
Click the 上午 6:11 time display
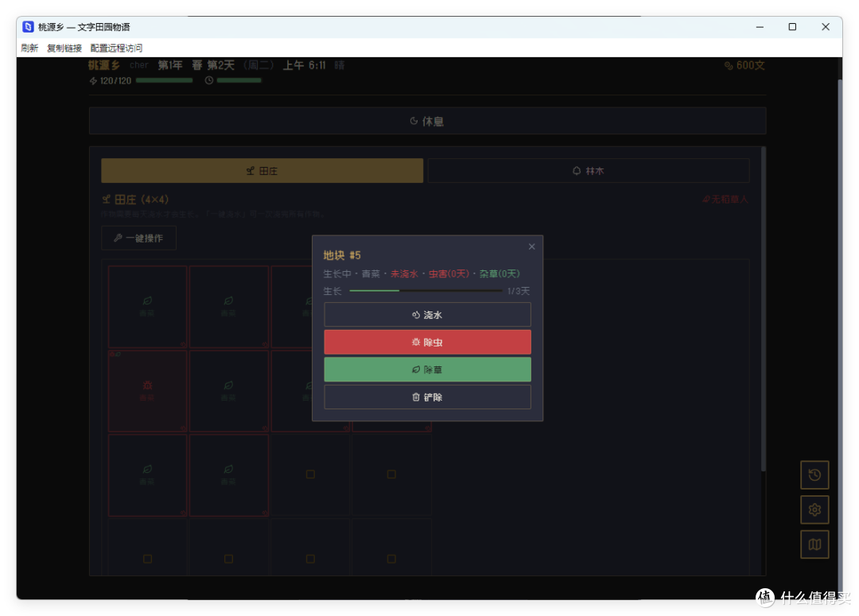pos(304,65)
